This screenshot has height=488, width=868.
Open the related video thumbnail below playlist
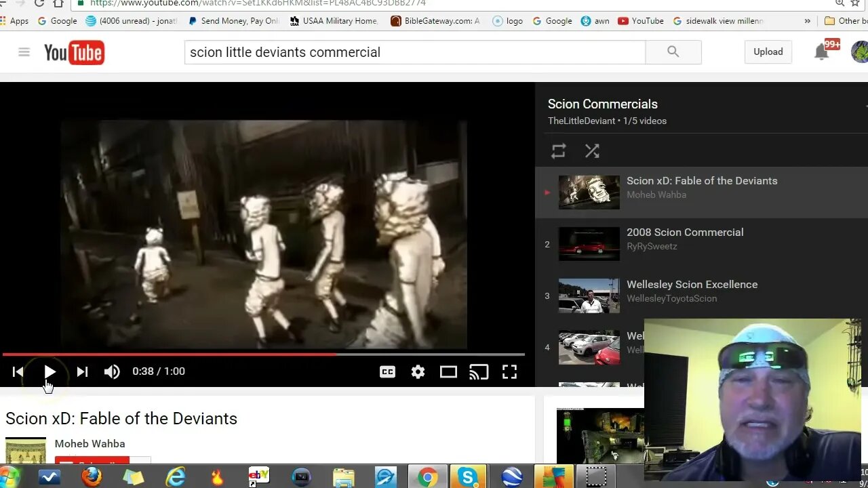pyautogui.click(x=600, y=436)
